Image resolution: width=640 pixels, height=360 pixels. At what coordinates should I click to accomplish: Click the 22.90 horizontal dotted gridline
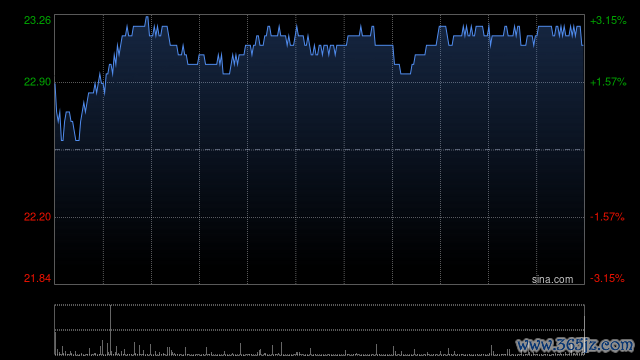(320, 82)
